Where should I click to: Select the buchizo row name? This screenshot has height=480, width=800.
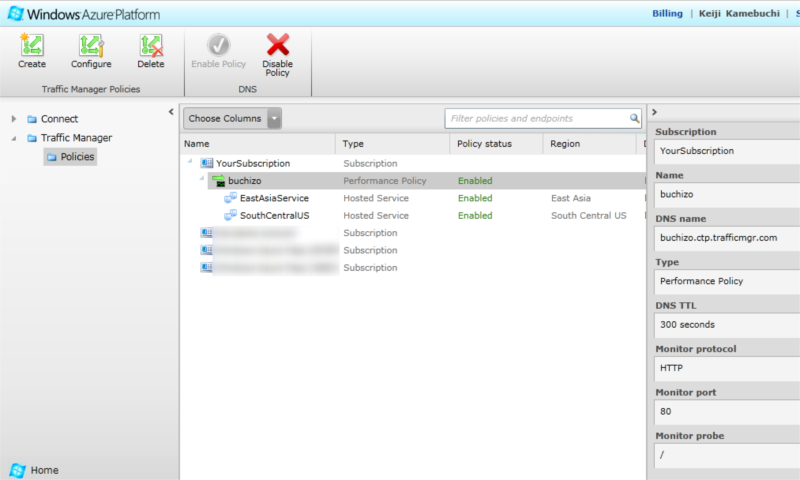[244, 181]
